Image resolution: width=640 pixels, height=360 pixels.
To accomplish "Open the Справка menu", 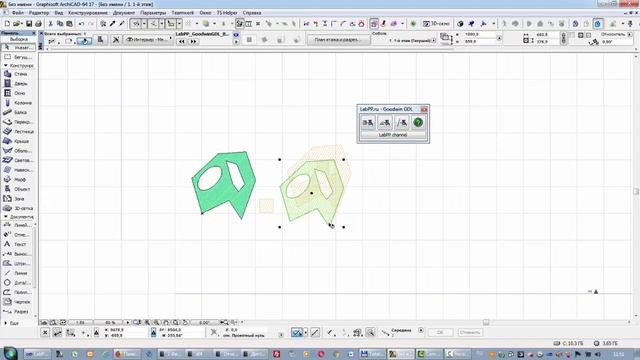I will tap(252, 13).
